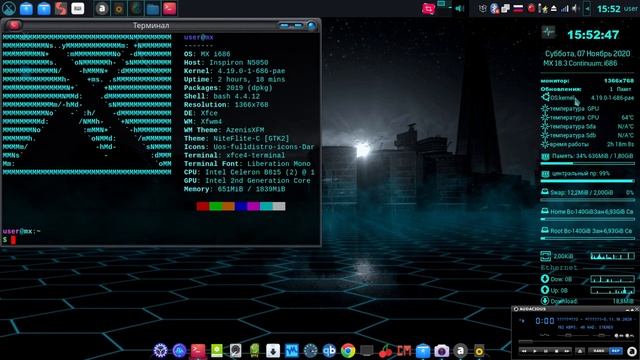Image resolution: width=640 pixels, height=360 pixels.
Task: Click 'Terminal: xfce4-terminal' line in terminal
Action: point(234,155)
